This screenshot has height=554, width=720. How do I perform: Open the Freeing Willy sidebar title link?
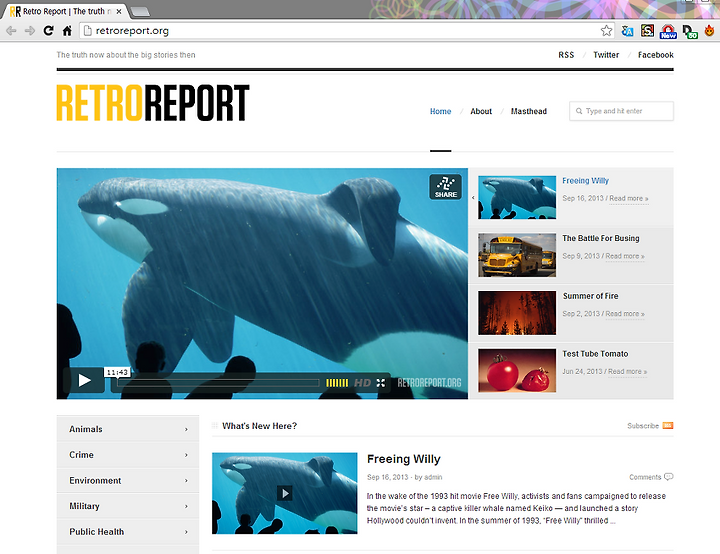coord(585,181)
